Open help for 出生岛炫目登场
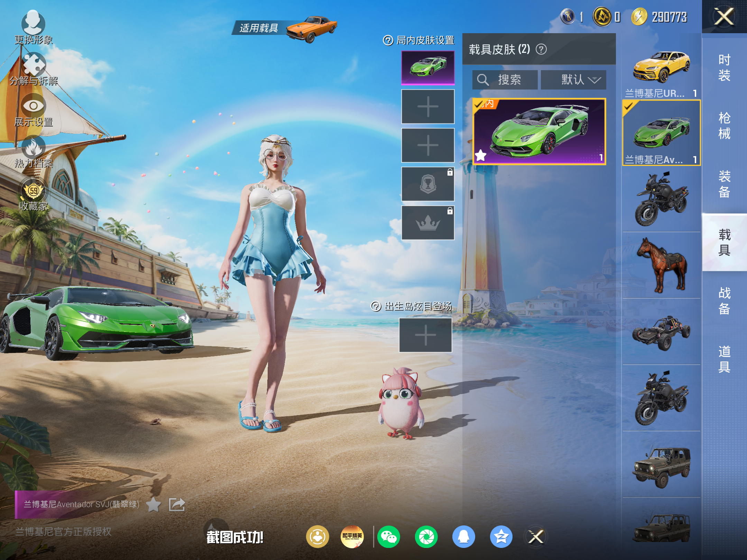Viewport: 747px width, 560px height. (376, 306)
